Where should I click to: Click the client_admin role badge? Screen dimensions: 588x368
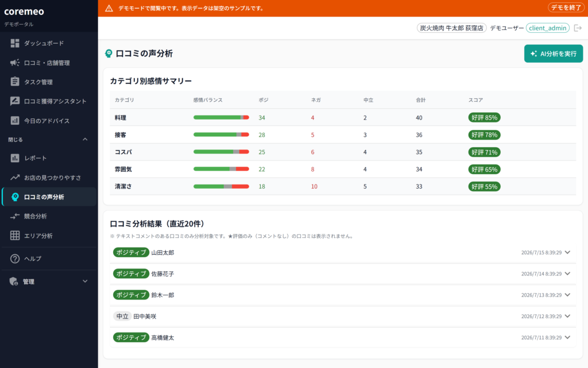click(547, 28)
